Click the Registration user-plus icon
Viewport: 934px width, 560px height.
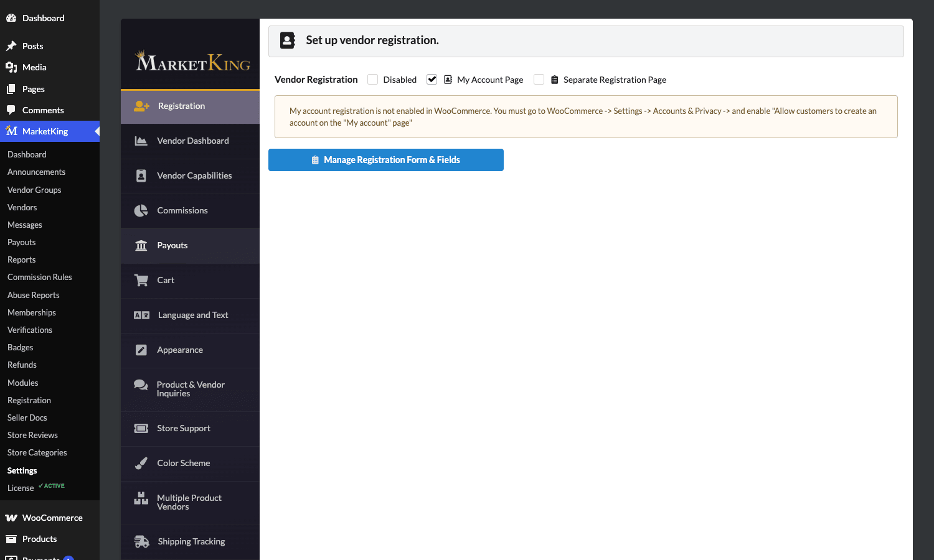coord(142,106)
